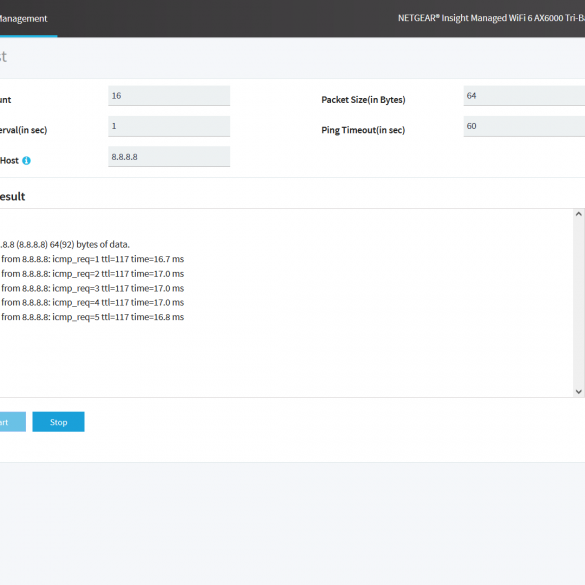Viewport: 585px width, 585px height.
Task: Edit the interval field showing 1
Action: coord(169,126)
